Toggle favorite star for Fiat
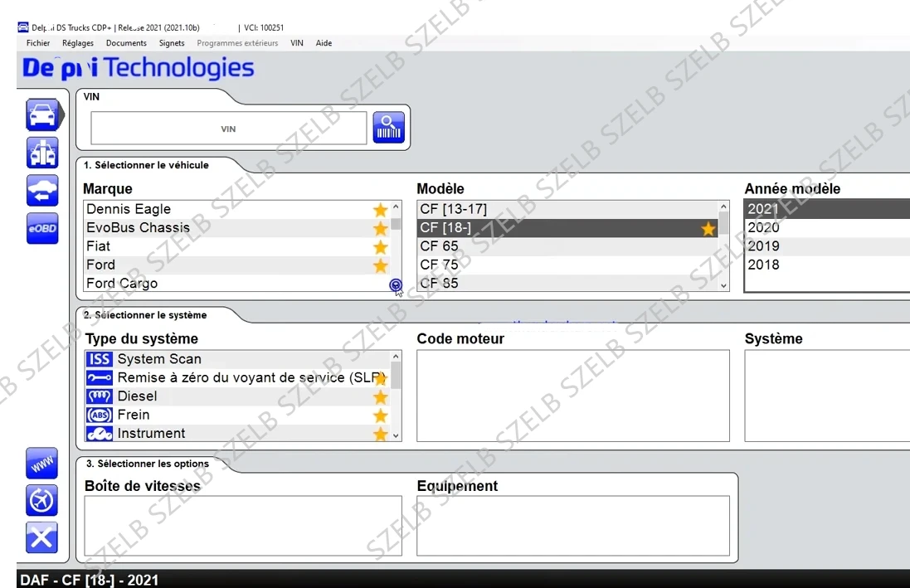Viewport: 910px width, 588px height. 380,246
